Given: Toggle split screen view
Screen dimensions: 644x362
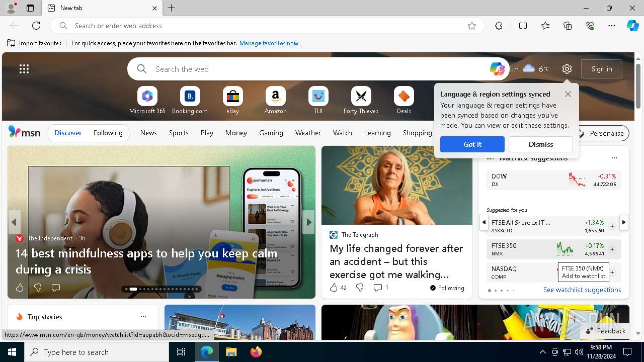Looking at the screenshot, I should pos(523,26).
